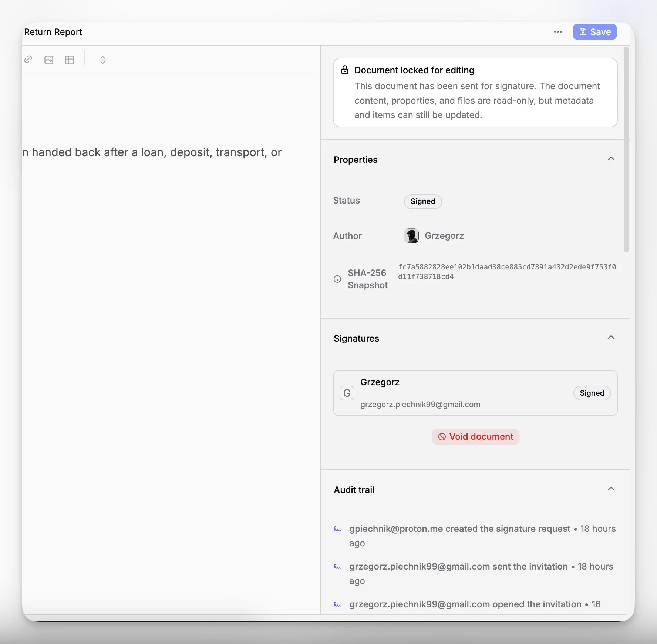Click the Author name Grzegorz

(444, 236)
